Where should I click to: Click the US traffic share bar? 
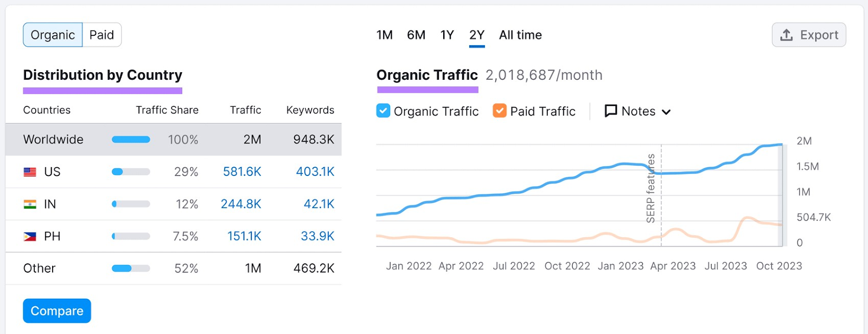pyautogui.click(x=131, y=172)
